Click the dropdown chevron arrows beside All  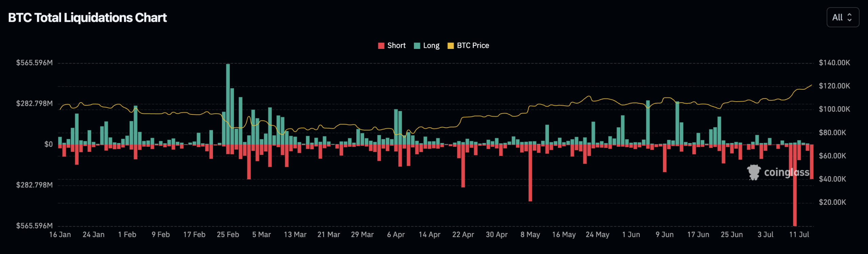pyautogui.click(x=850, y=17)
